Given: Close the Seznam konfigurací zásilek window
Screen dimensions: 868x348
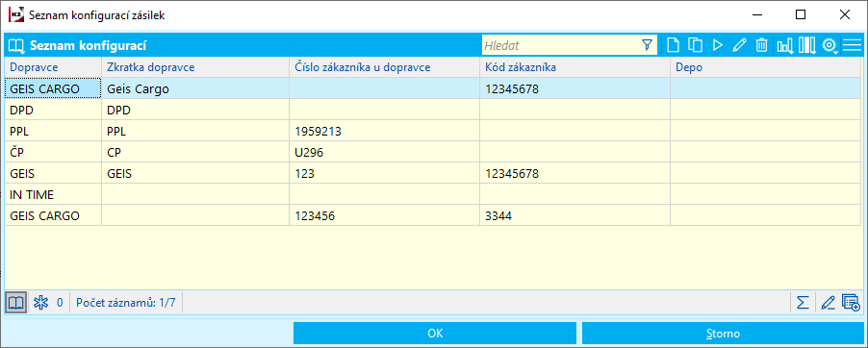Looking at the screenshot, I should click(x=845, y=15).
